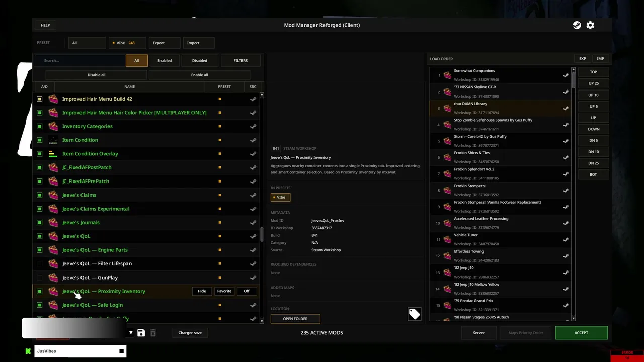Open the All preset selector
This screenshot has height=362, width=644.
tap(87, 43)
